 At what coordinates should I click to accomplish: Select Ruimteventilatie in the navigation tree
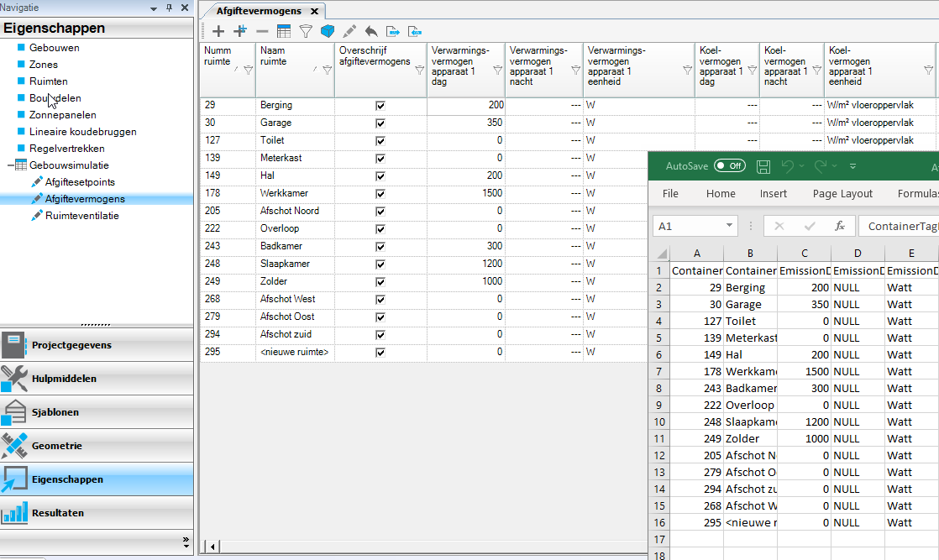(81, 216)
